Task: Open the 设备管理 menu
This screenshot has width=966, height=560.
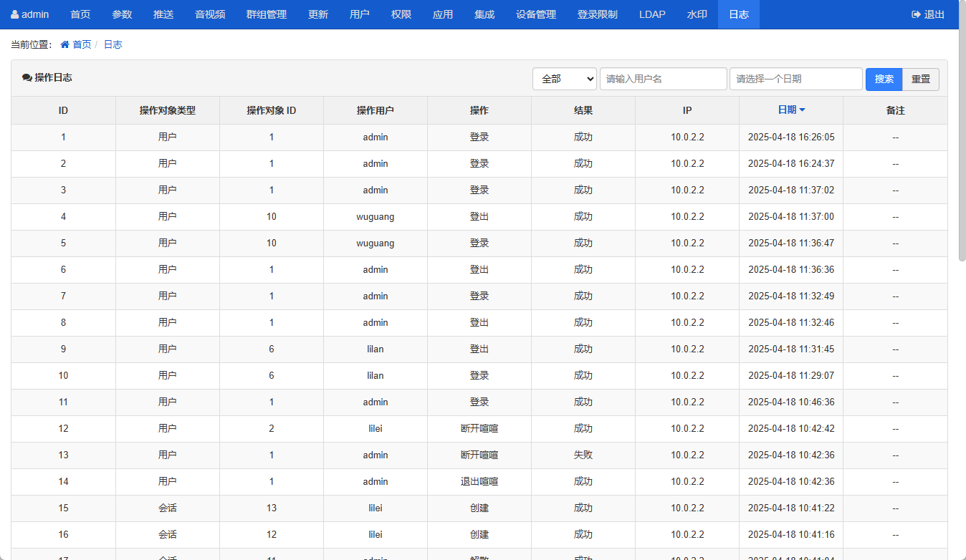Action: [x=536, y=14]
